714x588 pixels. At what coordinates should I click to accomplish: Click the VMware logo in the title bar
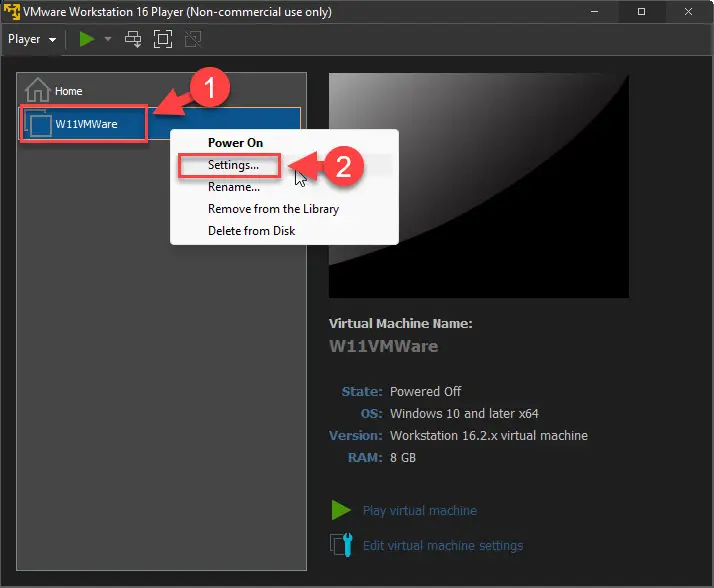[x=13, y=12]
